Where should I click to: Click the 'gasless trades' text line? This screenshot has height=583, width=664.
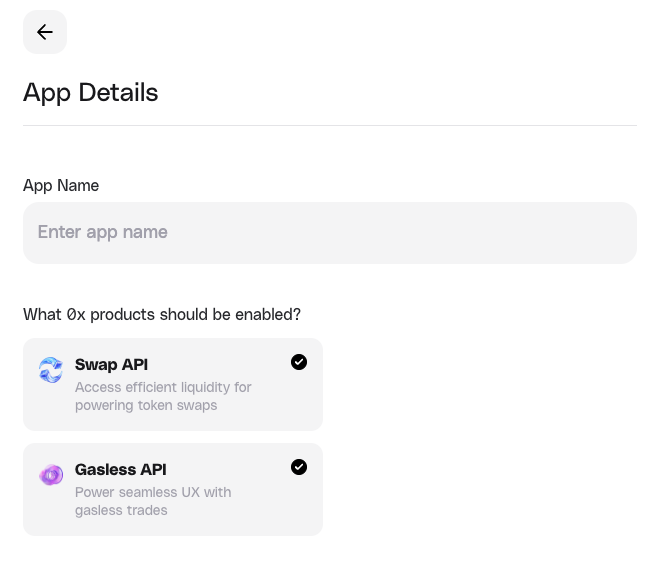(121, 510)
